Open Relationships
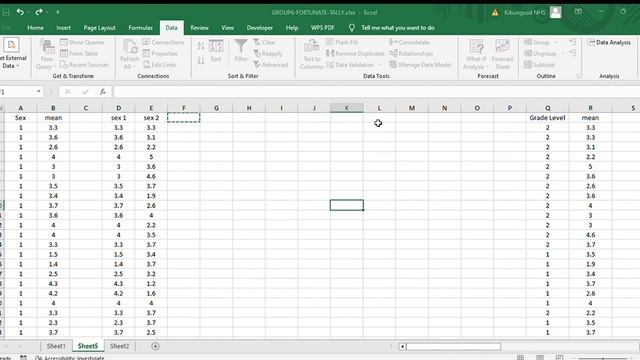640x360 pixels. tap(411, 53)
